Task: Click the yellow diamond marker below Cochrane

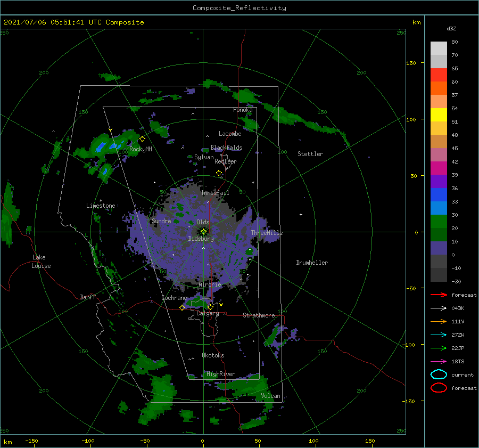Action: pyautogui.click(x=182, y=307)
